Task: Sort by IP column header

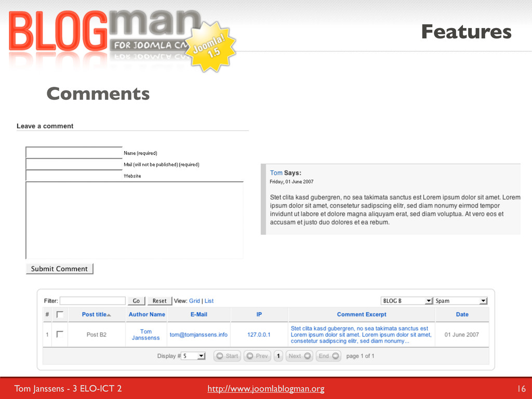Action: coord(259,314)
